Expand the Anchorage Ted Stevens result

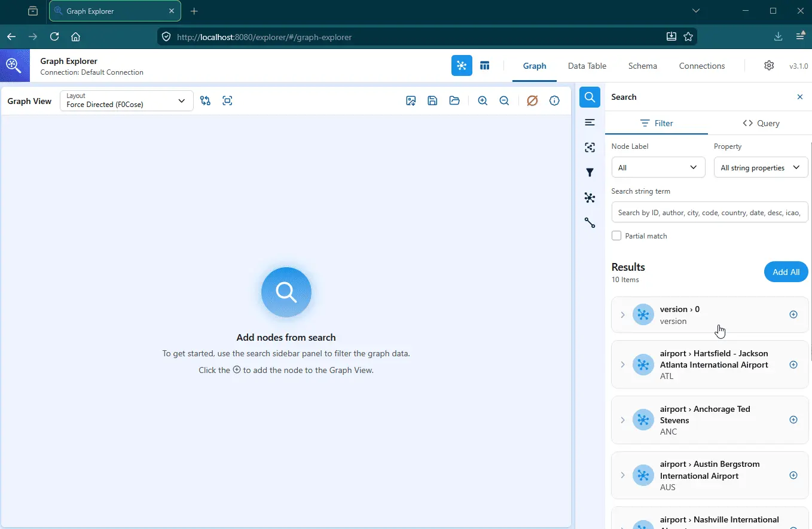622,420
